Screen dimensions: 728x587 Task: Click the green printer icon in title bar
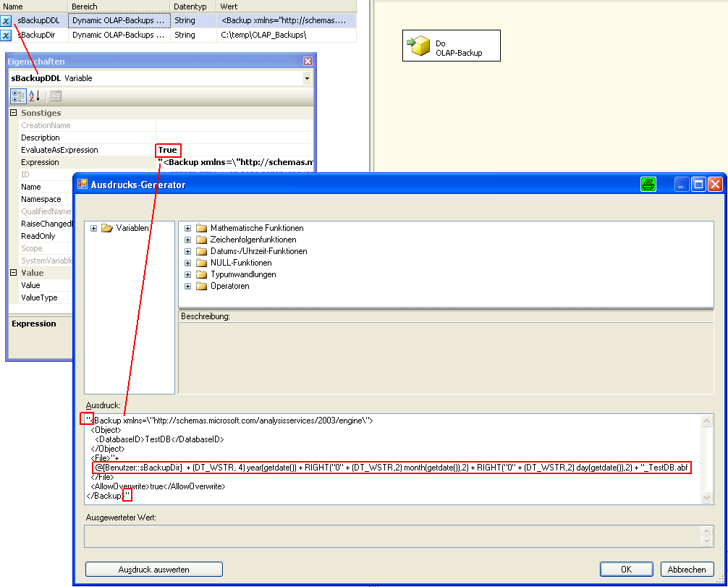[648, 185]
